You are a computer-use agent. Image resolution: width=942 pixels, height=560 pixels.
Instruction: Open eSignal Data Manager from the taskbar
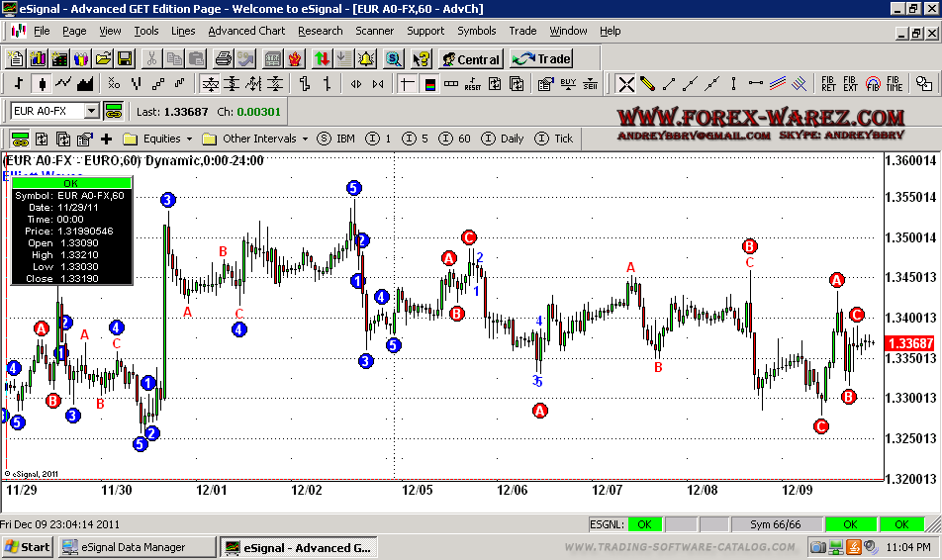coord(137,547)
